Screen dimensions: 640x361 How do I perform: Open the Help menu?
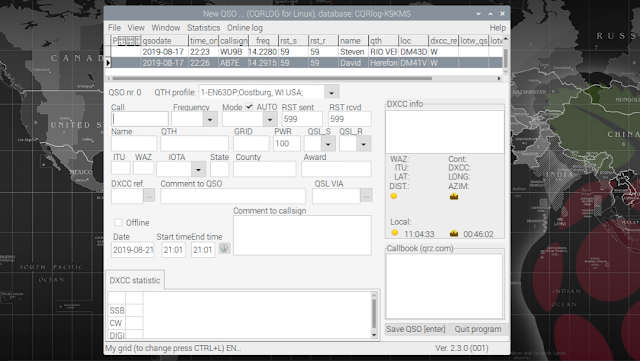point(498,28)
